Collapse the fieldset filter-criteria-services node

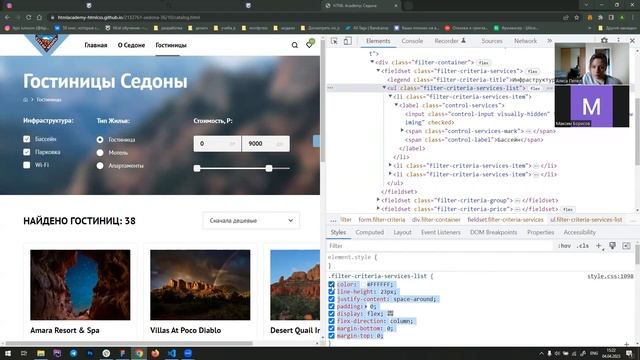tap(378, 71)
